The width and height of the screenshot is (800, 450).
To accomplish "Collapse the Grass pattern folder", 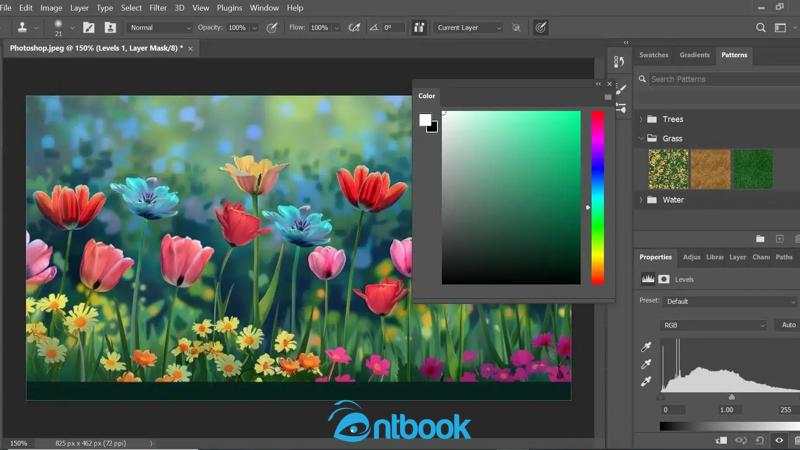I will 641,138.
